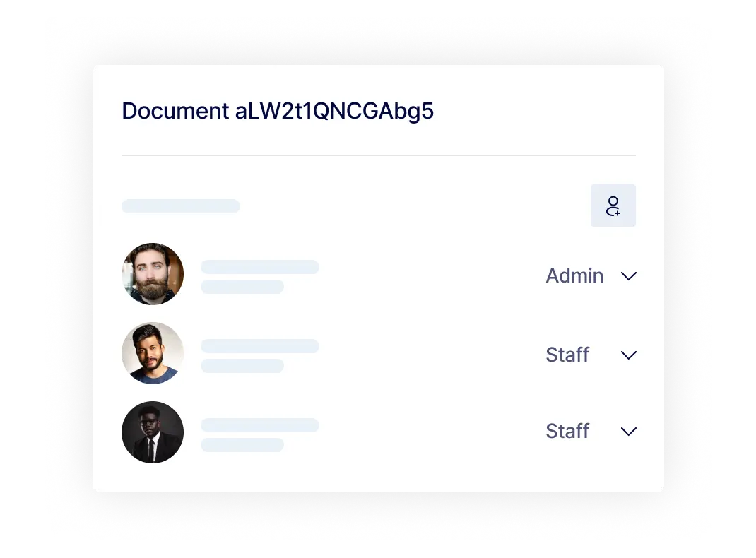Image resolution: width=756 pixels, height=558 pixels.
Task: Click the word Document in the title
Action: pyautogui.click(x=175, y=111)
